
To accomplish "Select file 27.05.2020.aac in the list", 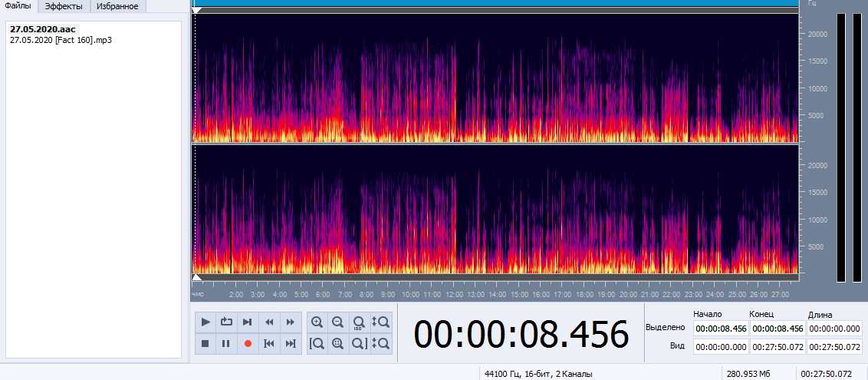I will tap(43, 29).
